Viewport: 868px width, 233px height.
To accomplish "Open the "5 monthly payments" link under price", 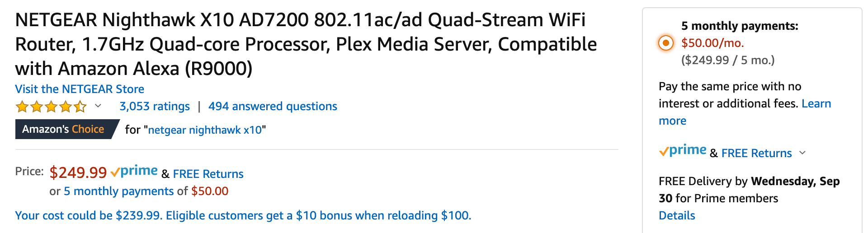I will [118, 191].
